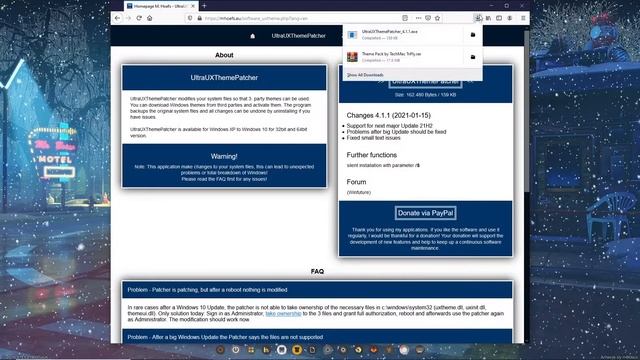Click the 'Further functions' heading
Image resolution: width=640 pixels, height=360 pixels.
tap(371, 155)
